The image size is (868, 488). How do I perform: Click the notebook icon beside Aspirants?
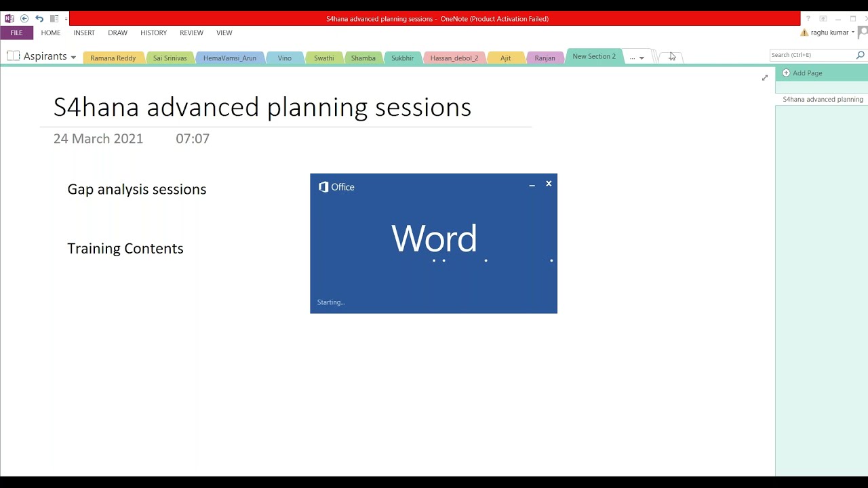pos(13,56)
